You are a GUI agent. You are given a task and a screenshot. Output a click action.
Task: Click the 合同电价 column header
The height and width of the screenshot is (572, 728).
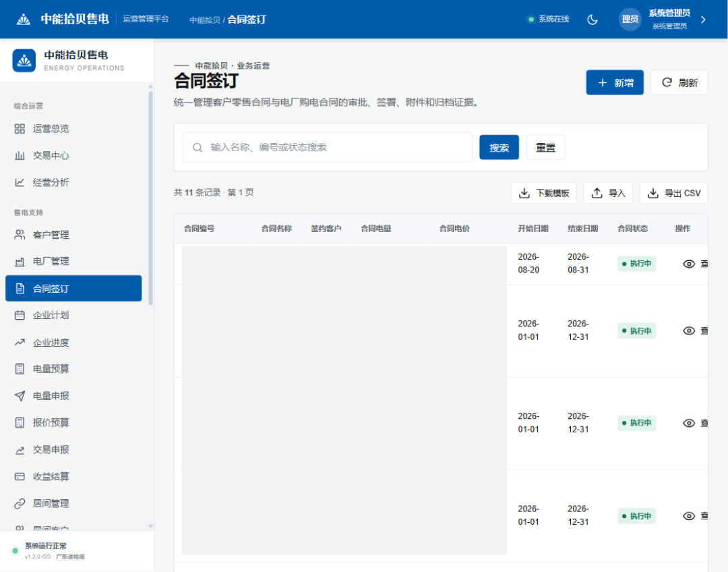[x=454, y=229]
